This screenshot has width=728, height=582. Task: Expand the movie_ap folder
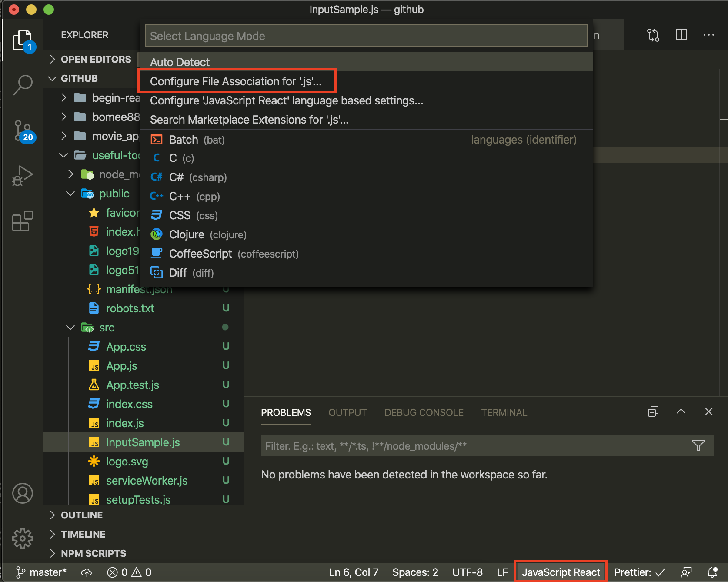(x=100, y=136)
